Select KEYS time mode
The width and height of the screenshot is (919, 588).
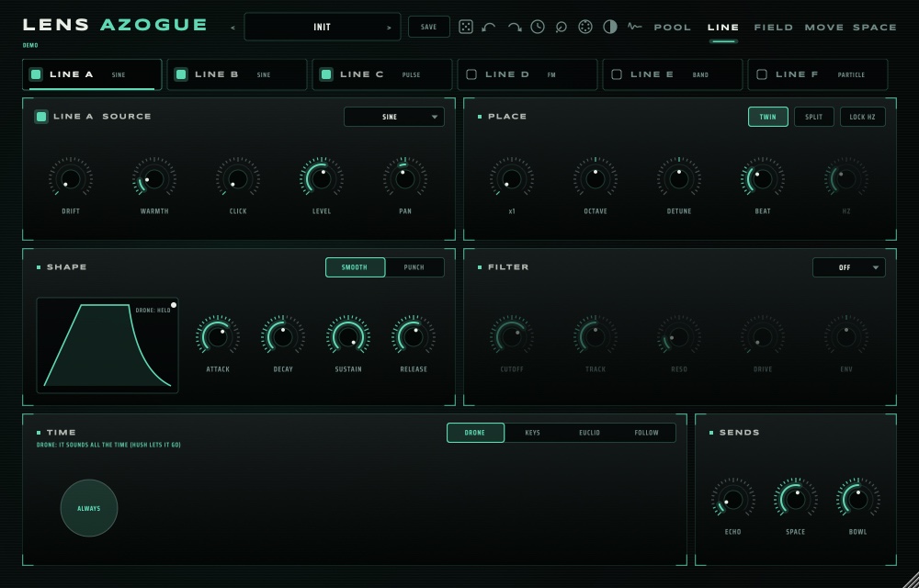coord(532,433)
